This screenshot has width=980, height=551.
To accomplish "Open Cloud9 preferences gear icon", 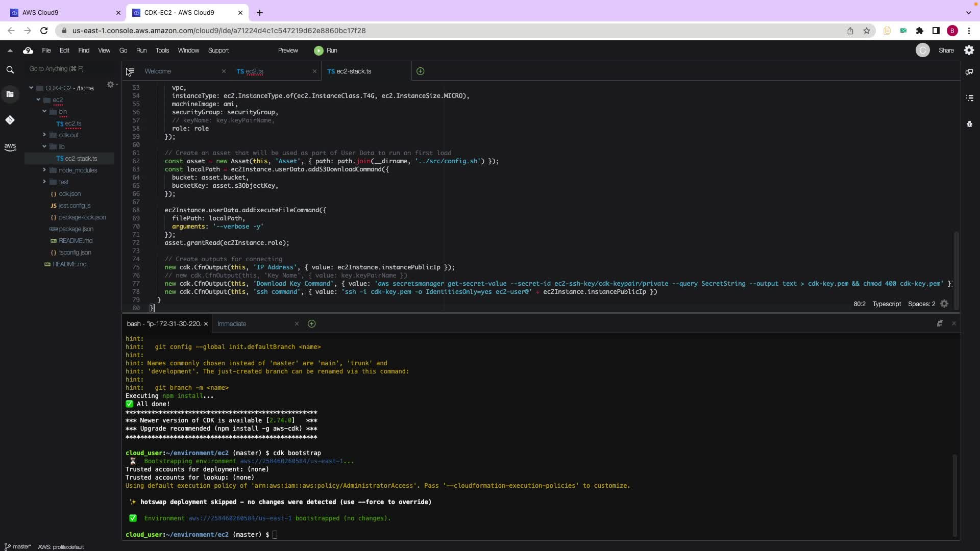I will coord(969,50).
